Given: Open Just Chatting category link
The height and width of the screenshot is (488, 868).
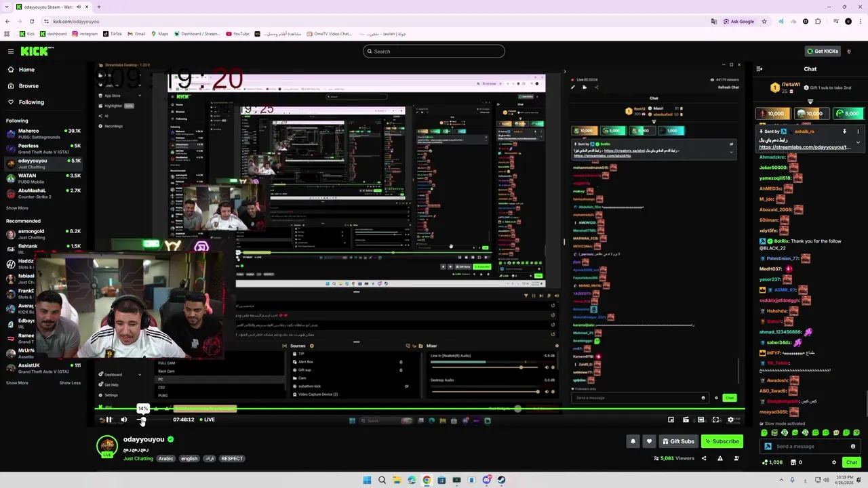Looking at the screenshot, I should (138, 459).
